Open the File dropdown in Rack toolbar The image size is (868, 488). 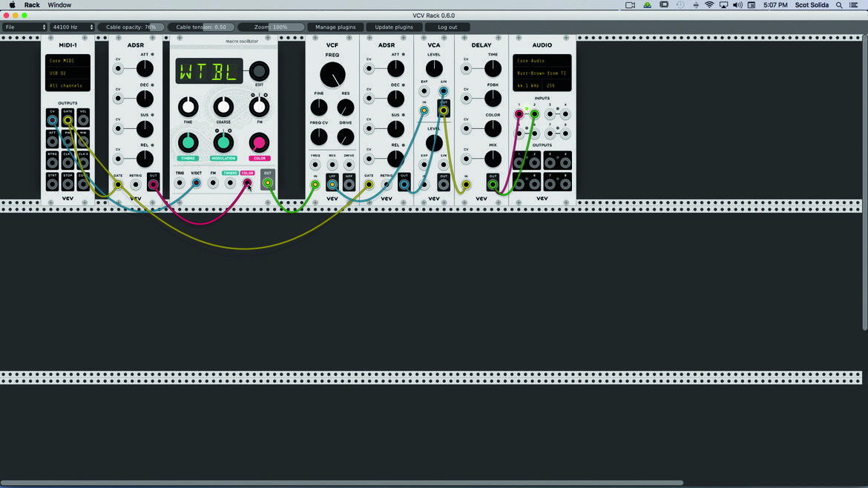point(25,27)
